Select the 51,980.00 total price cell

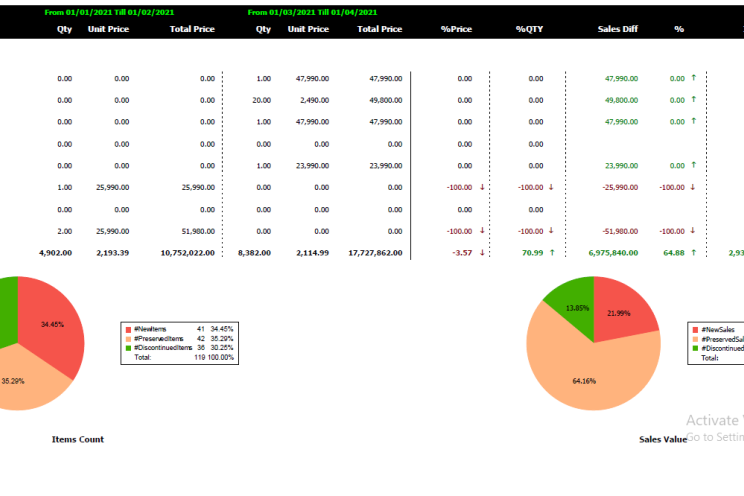(198, 231)
